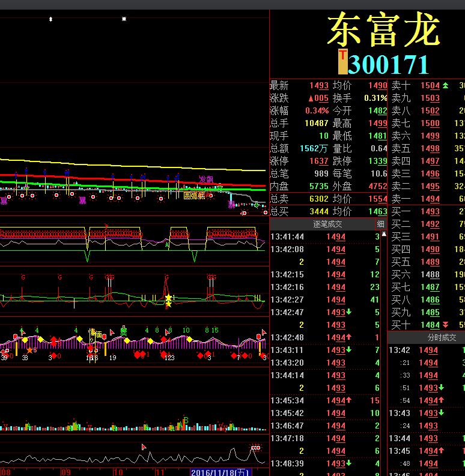Select the 13:41:44 trade row
This screenshot has width=465, height=476.
click(325, 236)
